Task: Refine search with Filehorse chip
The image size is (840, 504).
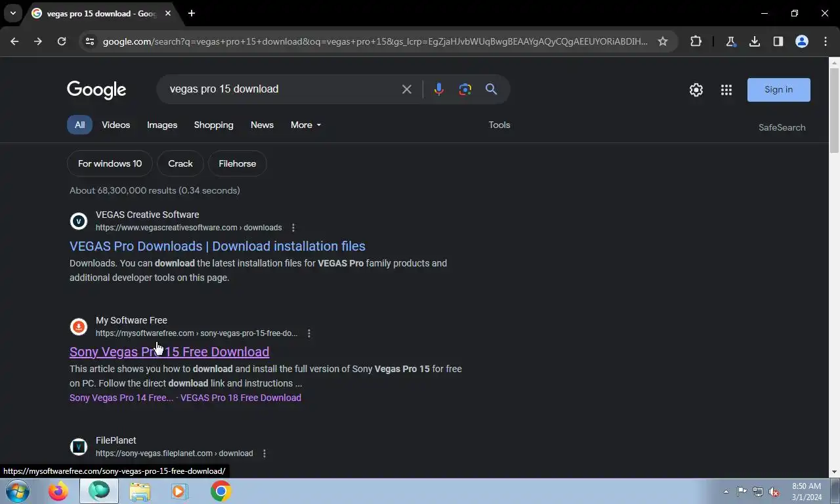Action: (x=238, y=163)
